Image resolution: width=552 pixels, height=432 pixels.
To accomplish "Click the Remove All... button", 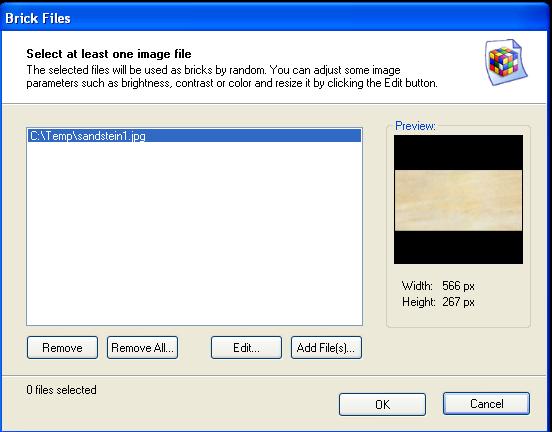I will pyautogui.click(x=142, y=348).
